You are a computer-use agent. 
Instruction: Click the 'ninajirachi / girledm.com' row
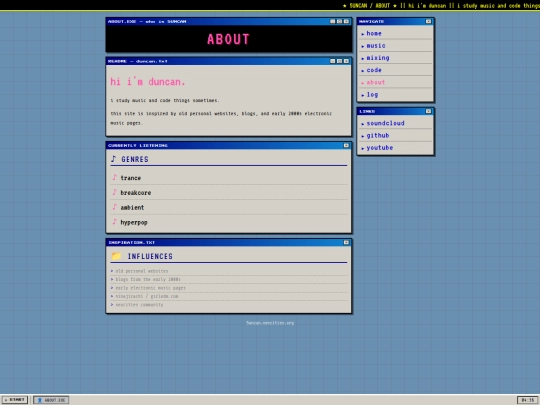[x=229, y=296]
